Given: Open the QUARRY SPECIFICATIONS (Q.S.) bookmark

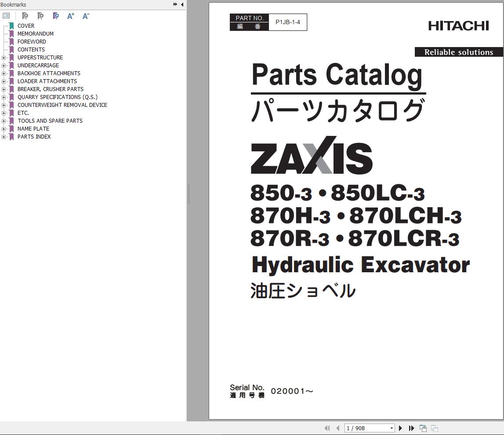Looking at the screenshot, I should click(x=58, y=97).
